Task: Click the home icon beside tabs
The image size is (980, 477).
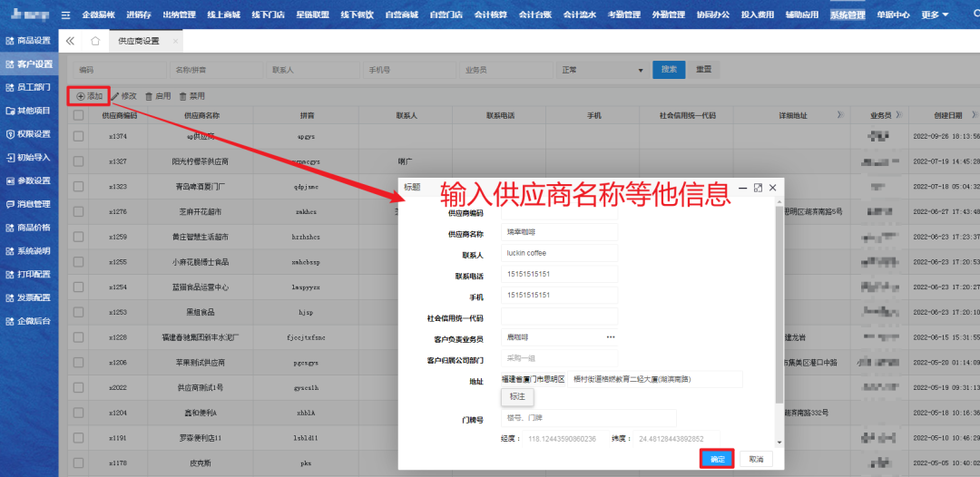Action: (x=95, y=42)
